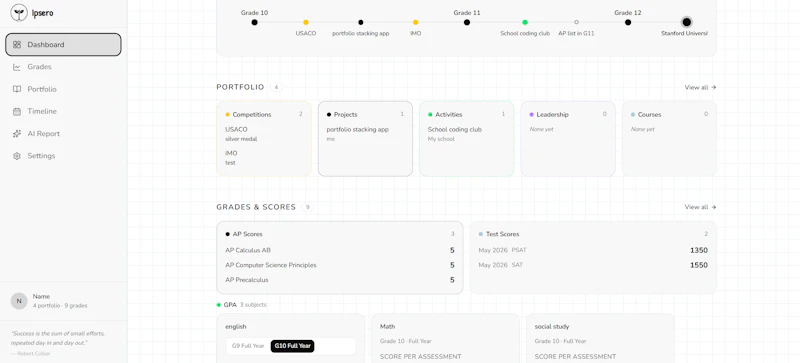Select the USACO yellow timeline dot
The image size is (800, 363).
306,22
